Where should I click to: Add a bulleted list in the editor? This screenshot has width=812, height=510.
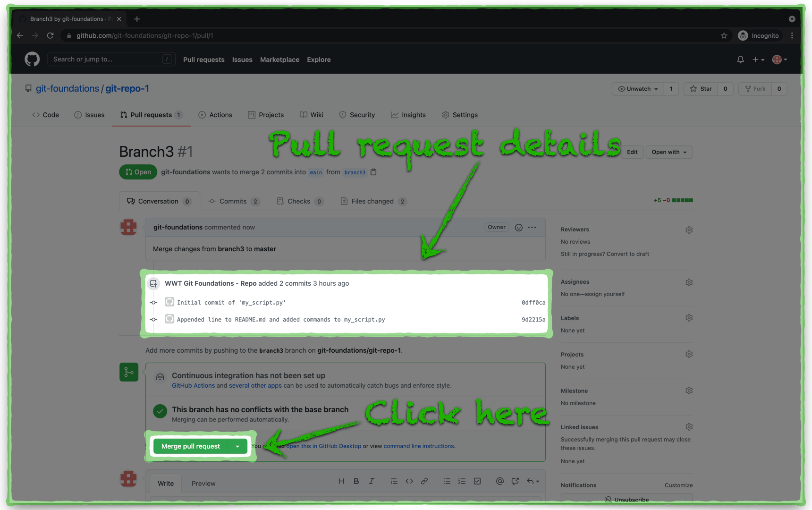pyautogui.click(x=447, y=481)
